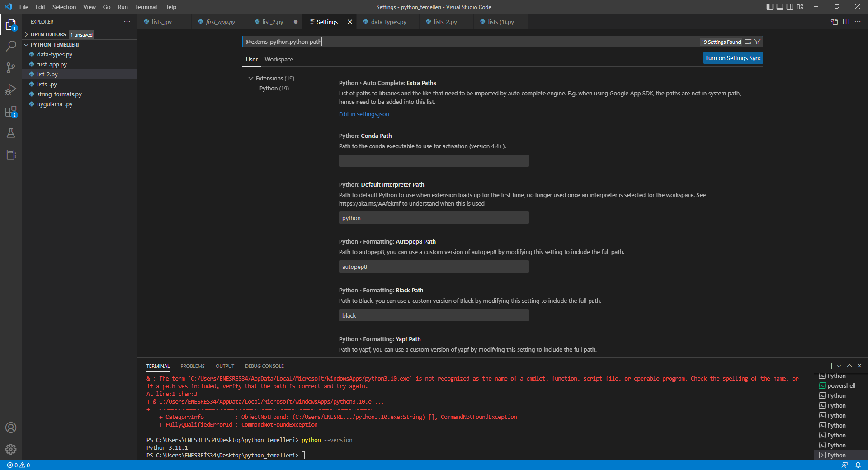Switch to the Debug Console tab
Viewport: 868px width, 470px height.
[x=264, y=366]
